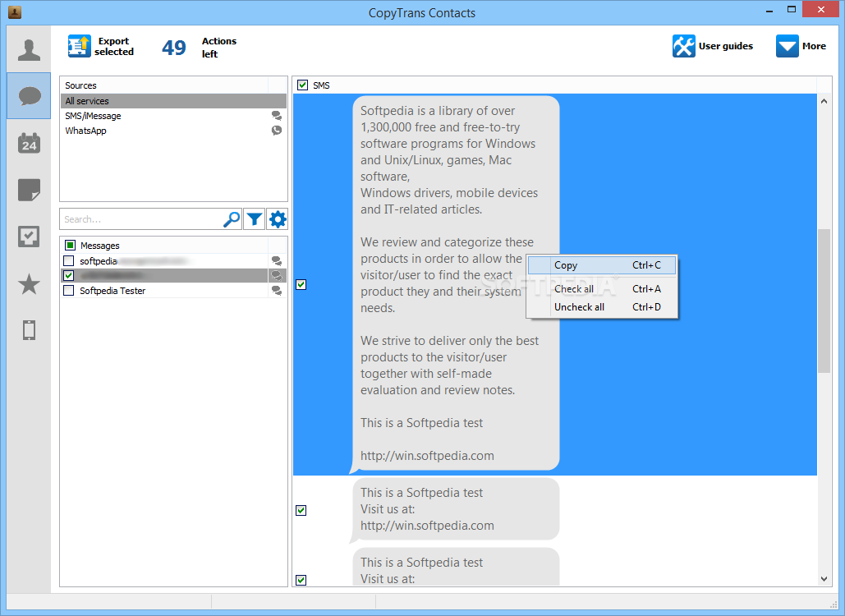Click the scroll down arrow in messages

click(824, 579)
